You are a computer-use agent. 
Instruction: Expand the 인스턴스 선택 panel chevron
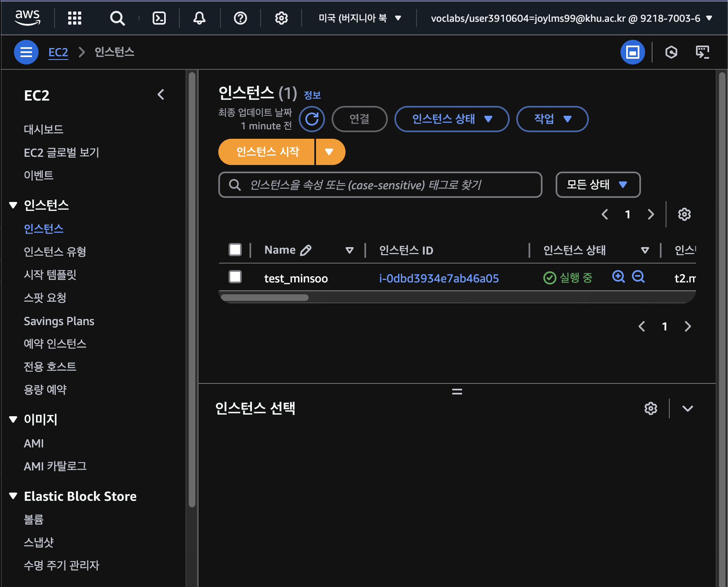pyautogui.click(x=688, y=408)
